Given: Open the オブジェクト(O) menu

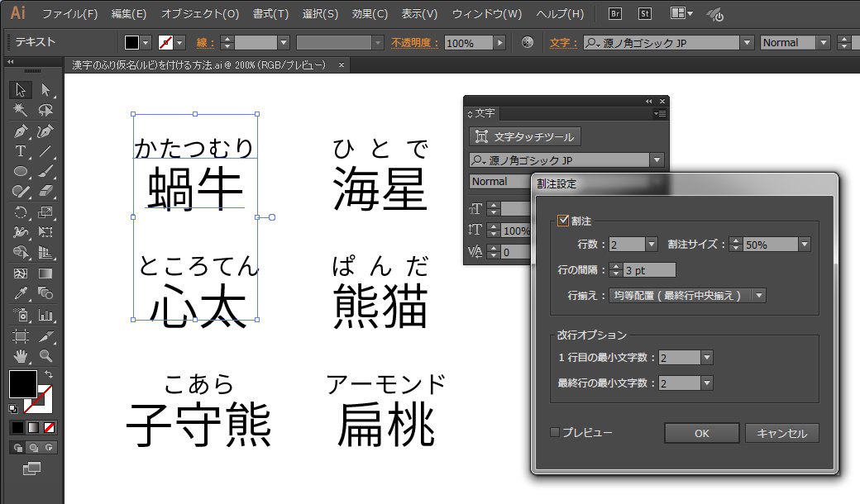Looking at the screenshot, I should click(x=200, y=14).
